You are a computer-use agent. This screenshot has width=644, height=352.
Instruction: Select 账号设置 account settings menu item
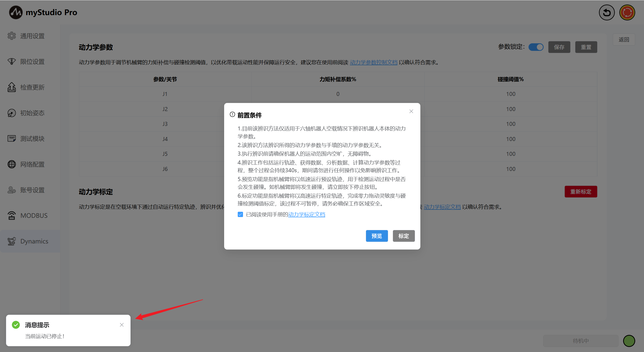coord(32,190)
